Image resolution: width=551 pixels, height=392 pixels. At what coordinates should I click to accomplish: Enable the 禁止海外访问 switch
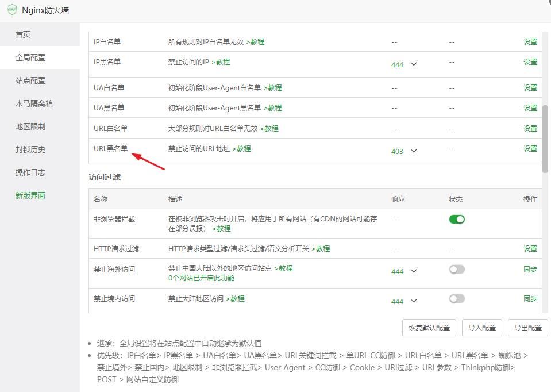457,270
